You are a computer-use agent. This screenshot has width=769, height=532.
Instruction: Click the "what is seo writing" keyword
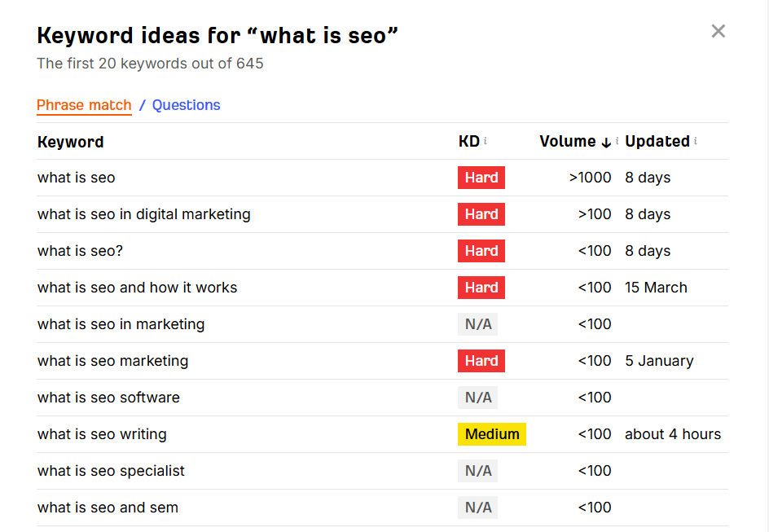[x=102, y=434]
